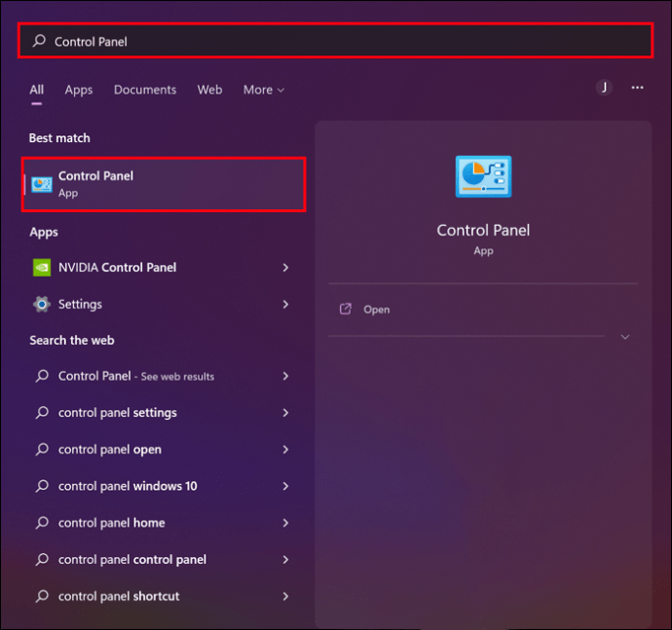The height and width of the screenshot is (630, 672).
Task: Expand chevron for control panel settings
Action: pos(285,413)
